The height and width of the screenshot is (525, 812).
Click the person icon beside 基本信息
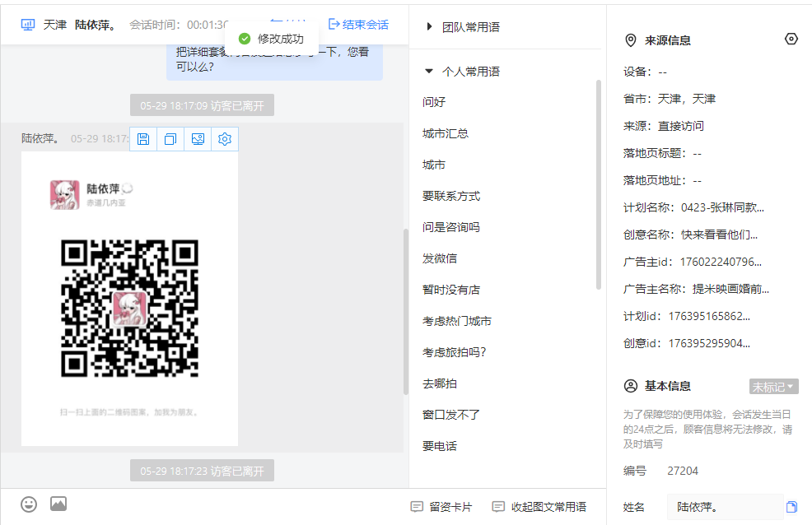tap(631, 386)
